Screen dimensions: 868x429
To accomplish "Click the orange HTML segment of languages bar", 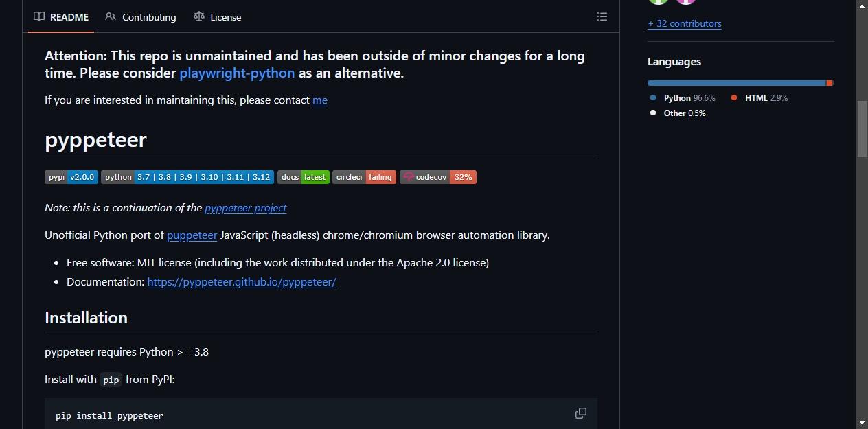I will point(830,83).
